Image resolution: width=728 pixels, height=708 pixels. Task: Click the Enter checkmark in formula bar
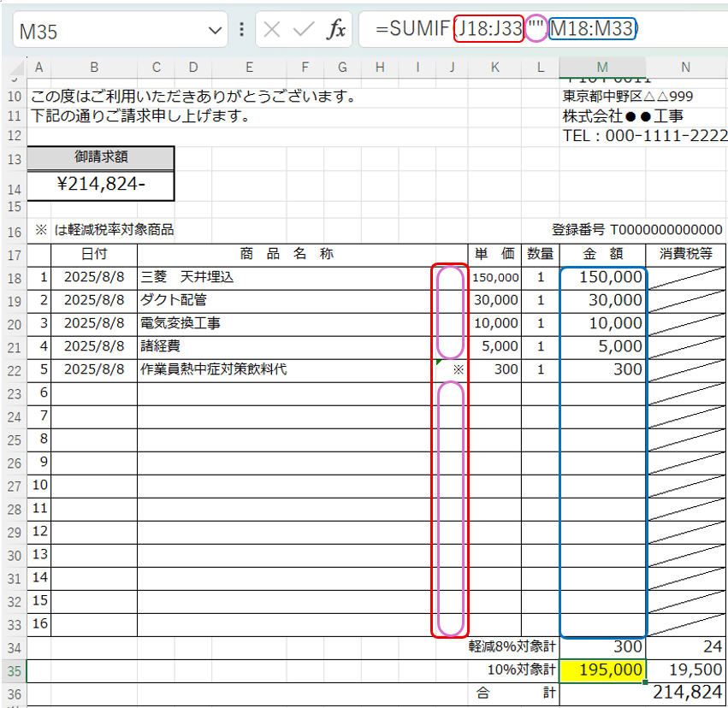pyautogui.click(x=305, y=30)
